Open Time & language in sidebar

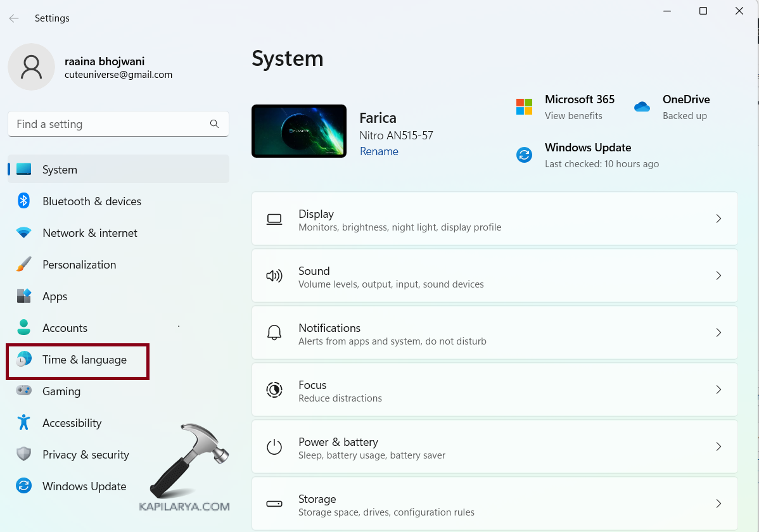84,360
